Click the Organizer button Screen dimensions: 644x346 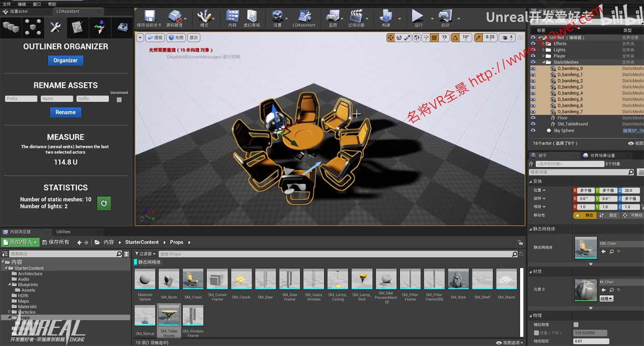tap(65, 60)
